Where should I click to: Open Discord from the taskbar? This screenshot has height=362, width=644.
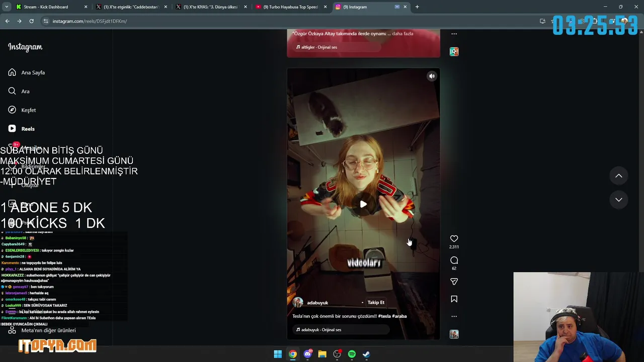[x=307, y=354]
